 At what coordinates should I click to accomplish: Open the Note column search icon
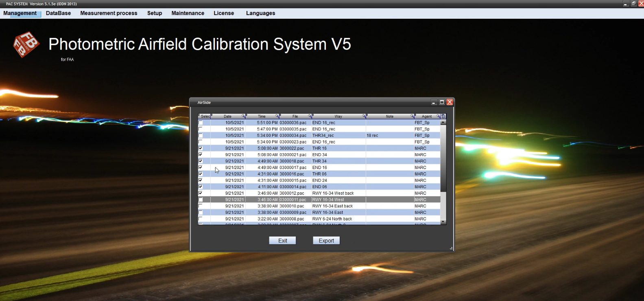(413, 116)
